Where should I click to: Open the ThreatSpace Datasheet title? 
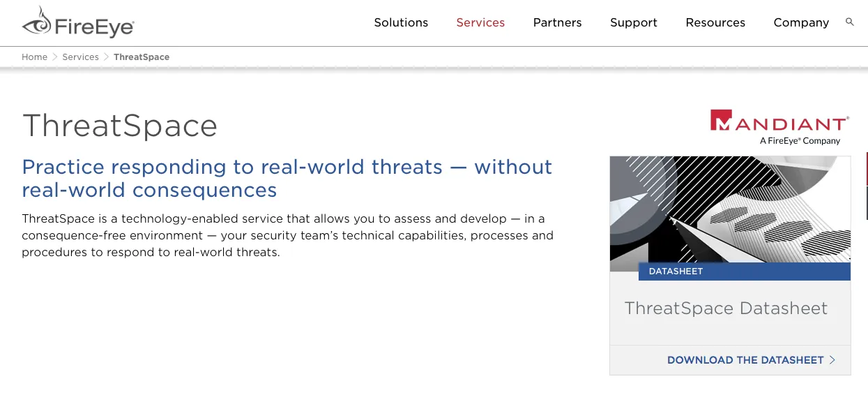[726, 308]
